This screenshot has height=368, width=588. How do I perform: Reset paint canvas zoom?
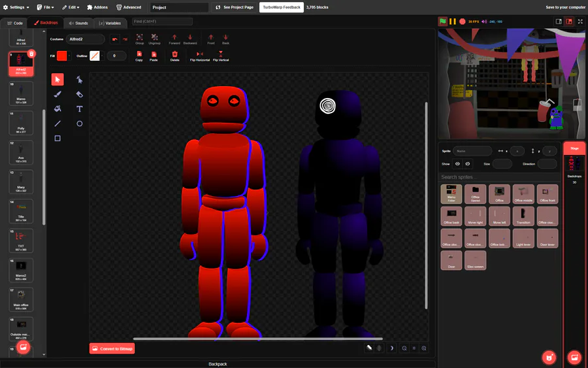click(x=414, y=348)
